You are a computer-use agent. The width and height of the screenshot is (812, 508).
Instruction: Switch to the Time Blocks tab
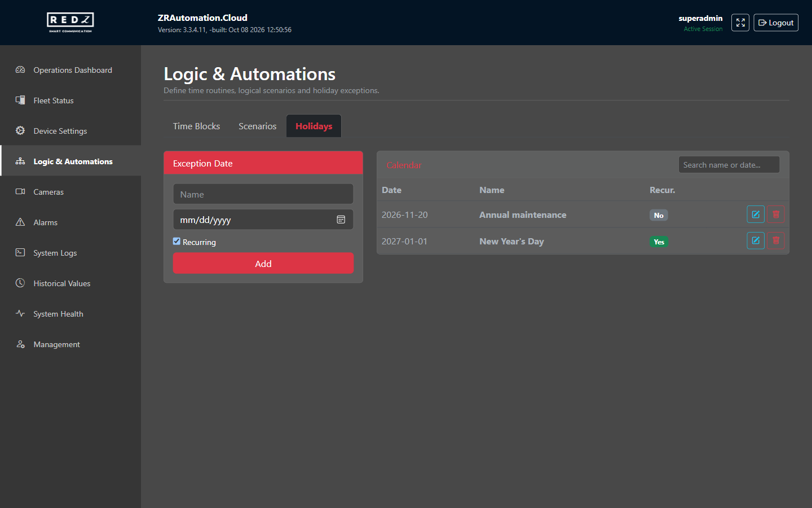point(196,126)
